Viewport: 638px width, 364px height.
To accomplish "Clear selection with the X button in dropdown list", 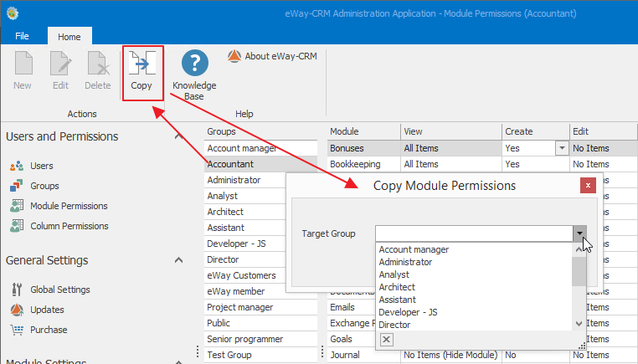I will click(x=387, y=339).
